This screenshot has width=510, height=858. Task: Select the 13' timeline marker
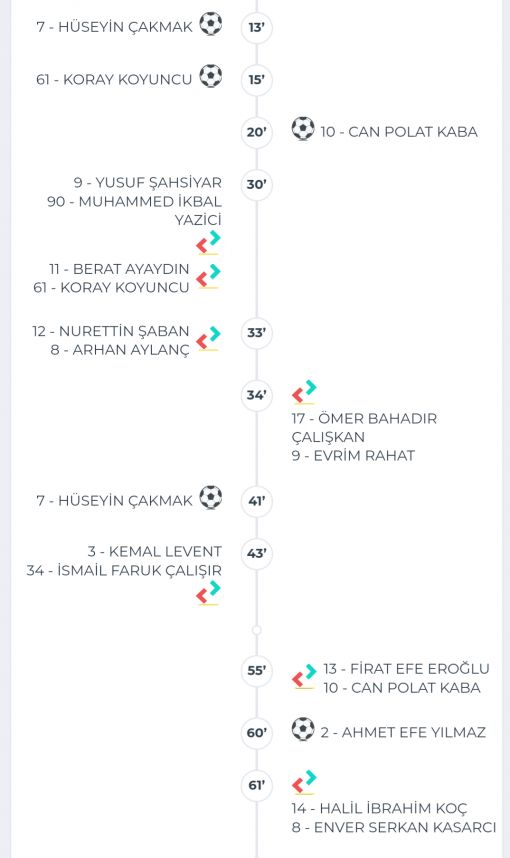(x=257, y=27)
